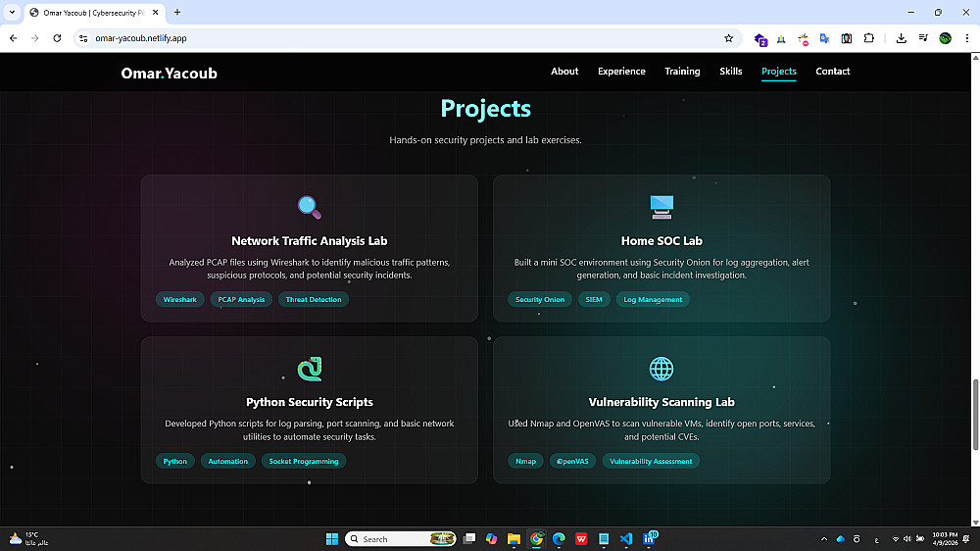
Task: Open the tab search dropdown arrow
Action: tap(12, 12)
